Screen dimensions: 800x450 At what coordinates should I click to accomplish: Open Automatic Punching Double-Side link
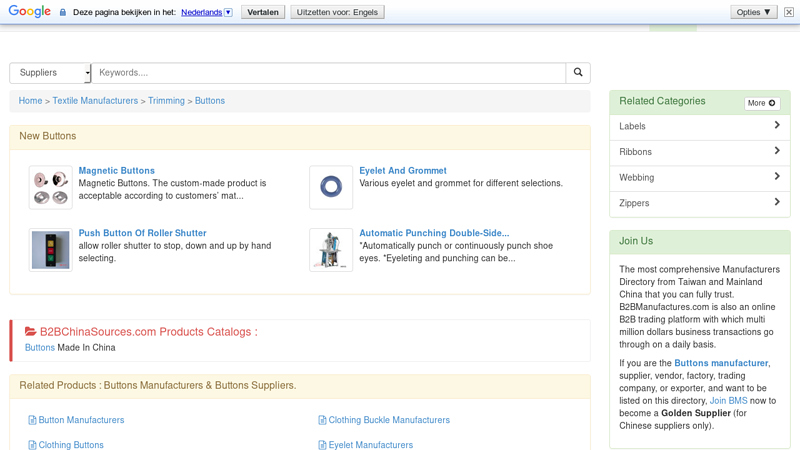[434, 233]
